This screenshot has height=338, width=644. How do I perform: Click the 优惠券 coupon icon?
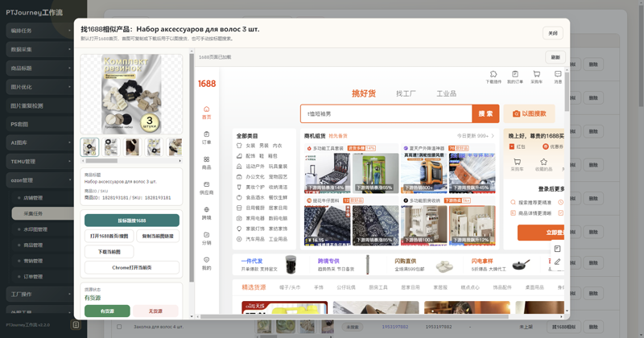[x=546, y=146]
